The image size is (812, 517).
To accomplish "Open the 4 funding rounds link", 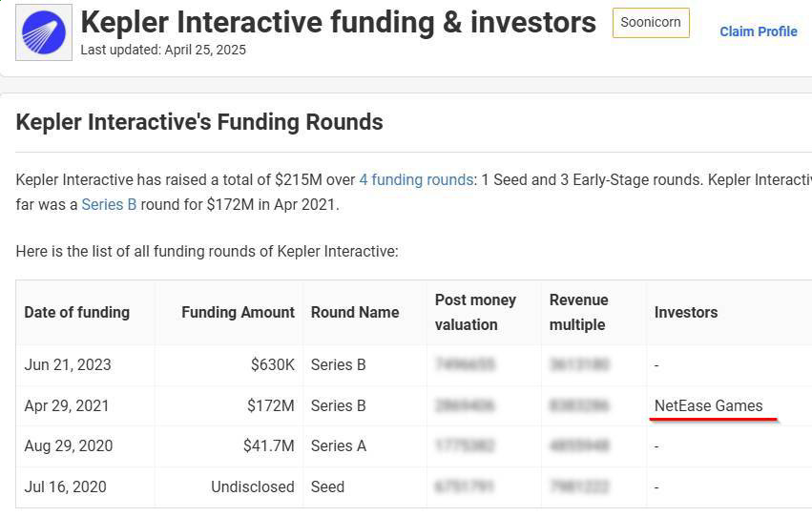I will (x=416, y=179).
